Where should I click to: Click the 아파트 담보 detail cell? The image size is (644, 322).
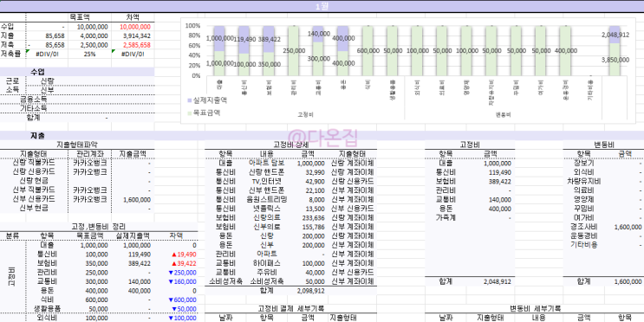[x=268, y=163]
